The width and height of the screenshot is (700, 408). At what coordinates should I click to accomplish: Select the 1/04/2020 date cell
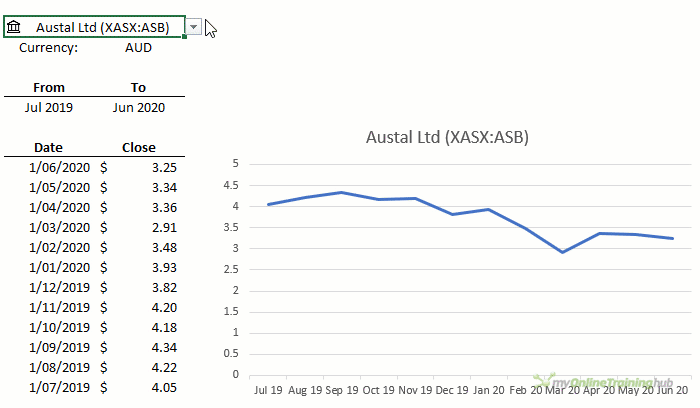59,208
